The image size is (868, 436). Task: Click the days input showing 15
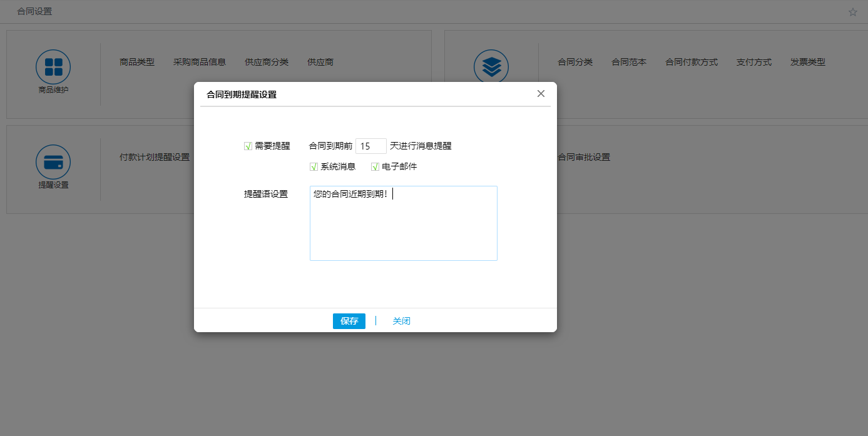coord(370,145)
